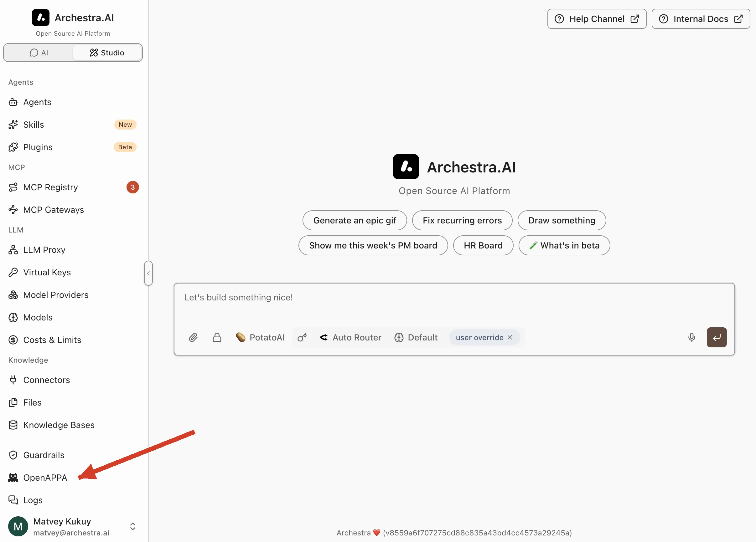Open Agents from the sidebar
This screenshot has height=542, width=756.
tap(73, 102)
